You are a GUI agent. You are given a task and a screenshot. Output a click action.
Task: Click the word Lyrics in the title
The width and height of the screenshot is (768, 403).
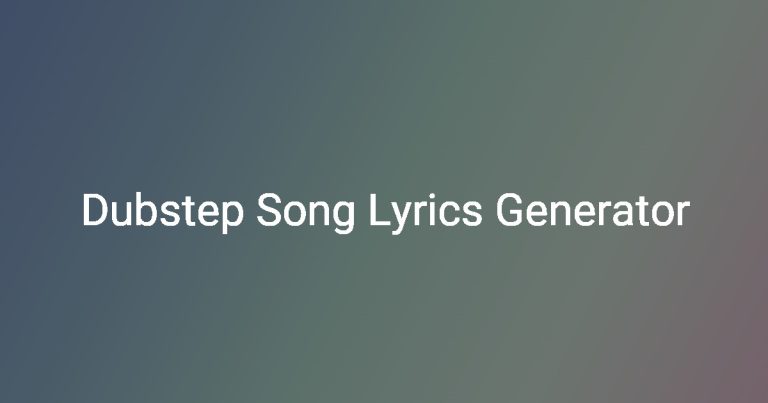(x=425, y=212)
